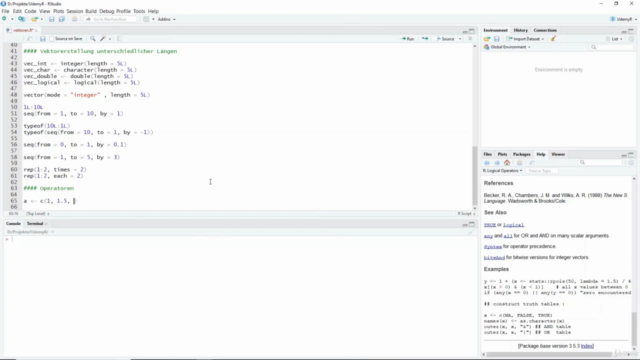The width and height of the screenshot is (640, 360).
Task: Expand the New File dropdown arrow
Action: pyautogui.click(x=12, y=19)
